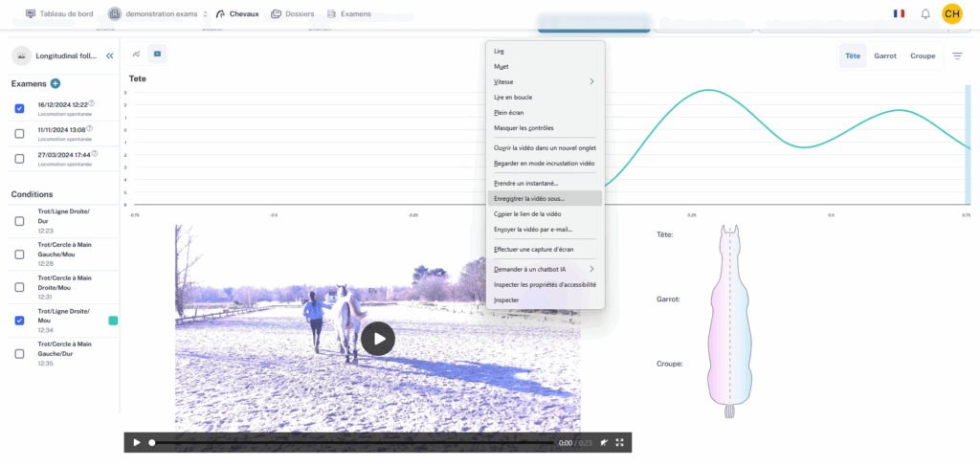Switch to the curve graph view icon

pyautogui.click(x=137, y=55)
